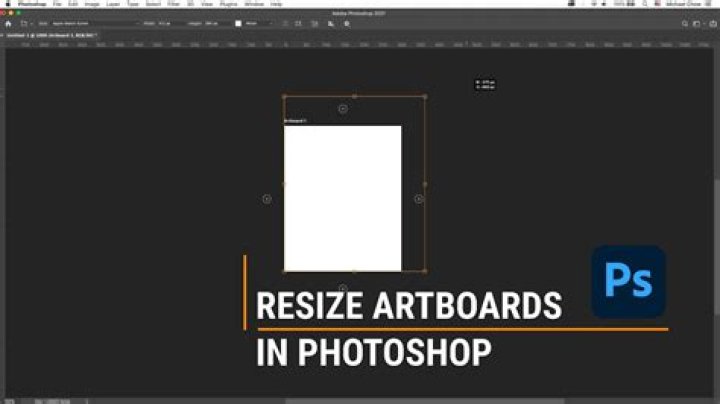Click the search icon in options bar
Viewport: 720px width, 404px height.
[686, 23]
